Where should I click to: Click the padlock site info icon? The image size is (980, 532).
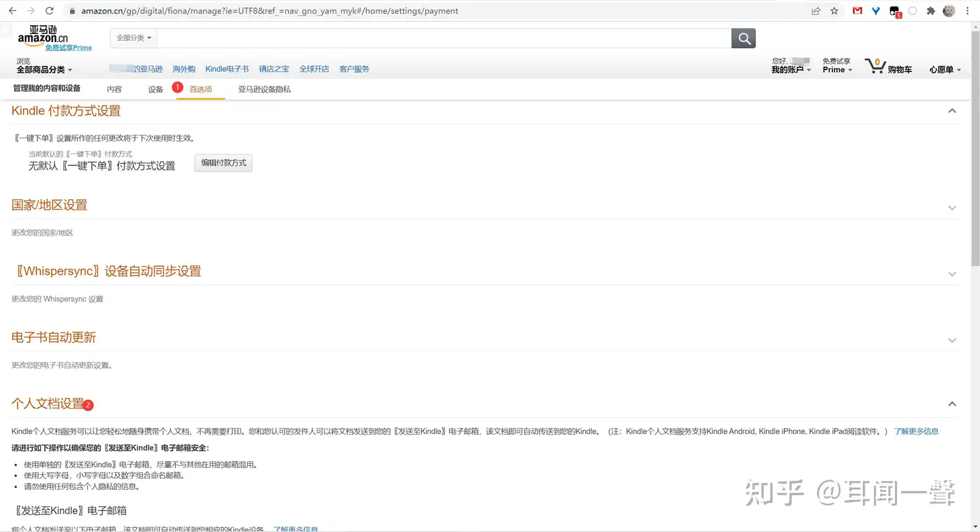click(72, 11)
